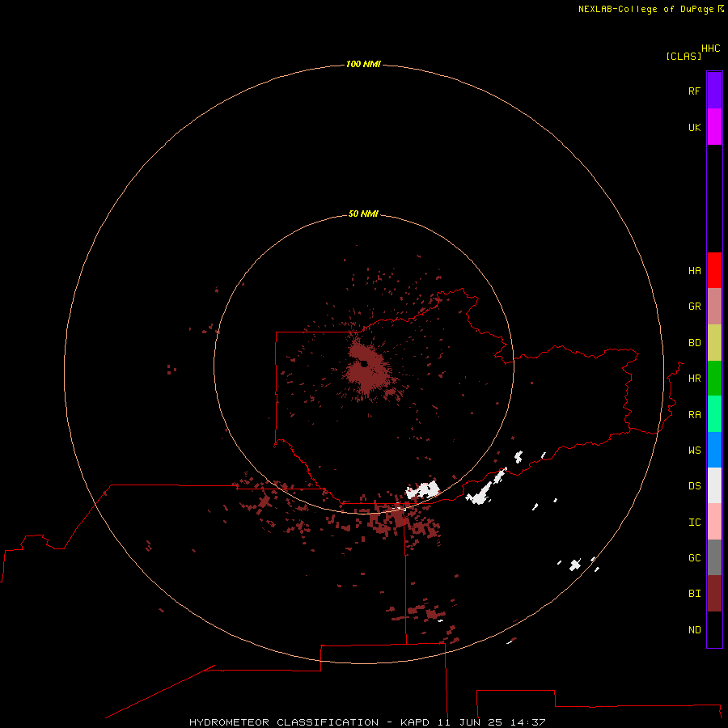The width and height of the screenshot is (728, 728).
Task: Click the RF purple legend swatch
Action: [714, 91]
